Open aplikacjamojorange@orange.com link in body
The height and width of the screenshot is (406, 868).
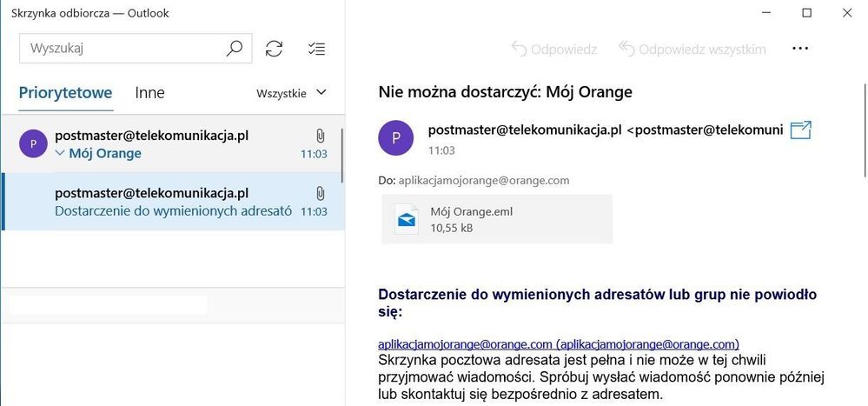tap(559, 343)
